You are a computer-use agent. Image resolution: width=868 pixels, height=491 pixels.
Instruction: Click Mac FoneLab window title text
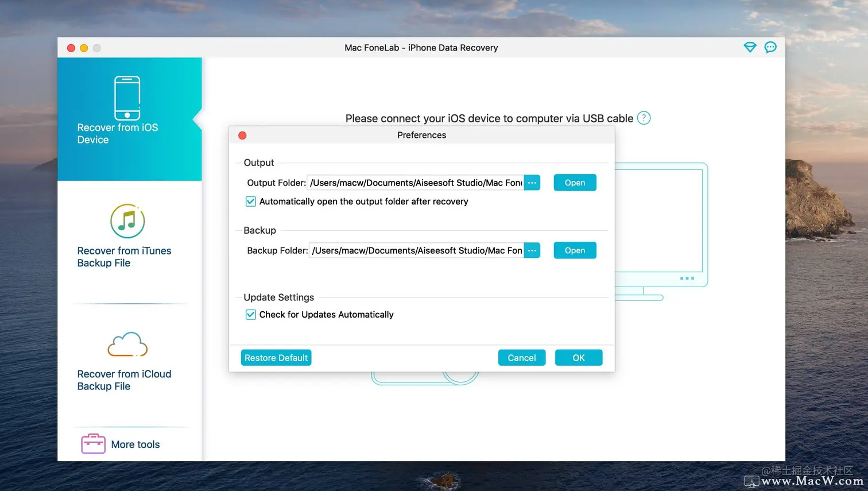tap(421, 48)
